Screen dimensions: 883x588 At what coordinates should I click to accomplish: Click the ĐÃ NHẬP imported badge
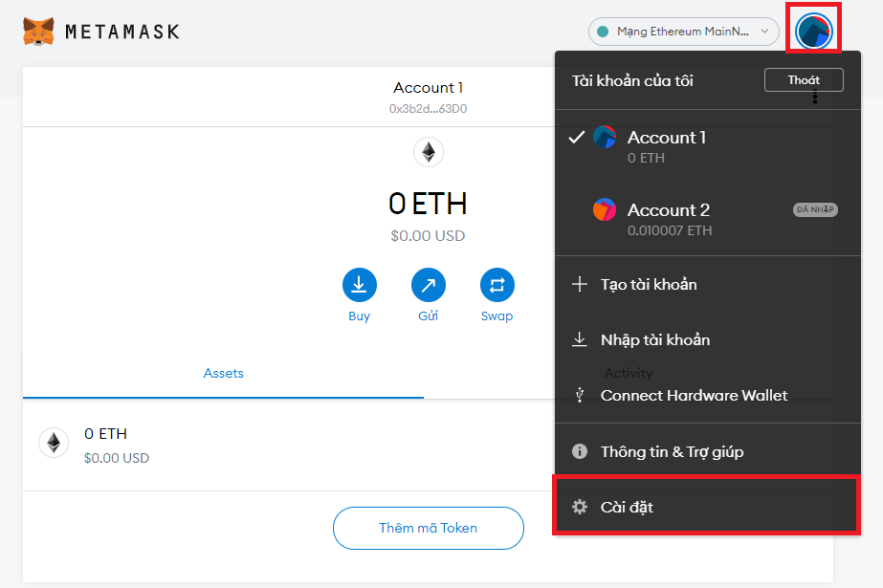coord(815,209)
